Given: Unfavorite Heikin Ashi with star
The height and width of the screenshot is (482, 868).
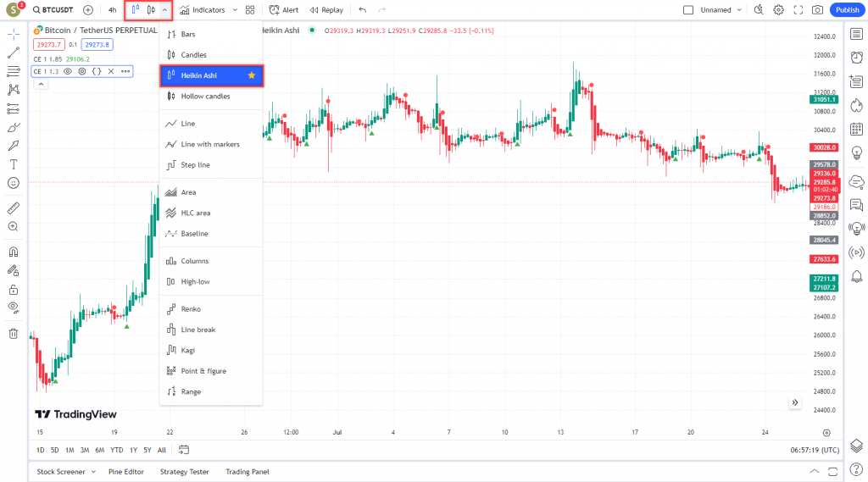Looking at the screenshot, I should (x=251, y=75).
